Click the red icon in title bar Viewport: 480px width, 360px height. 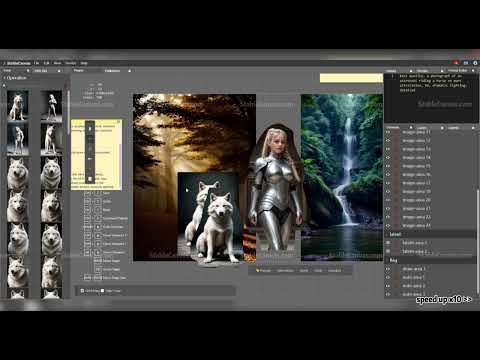456,63
